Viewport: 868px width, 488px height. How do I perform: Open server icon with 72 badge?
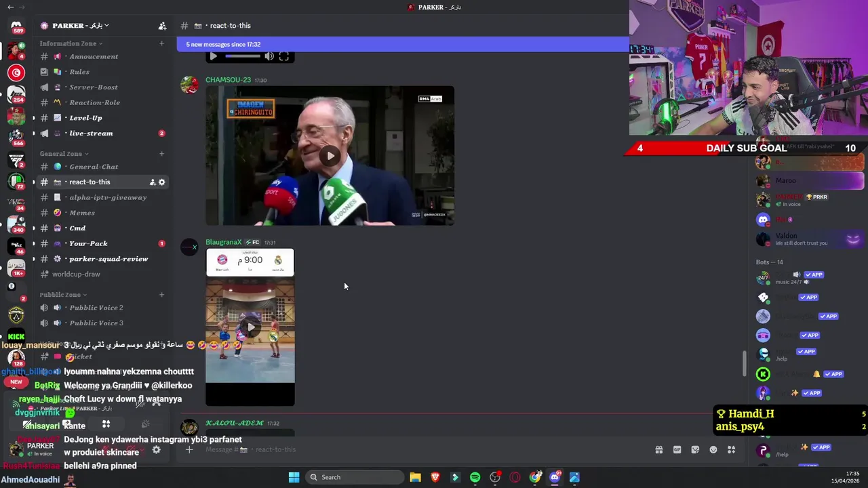[x=16, y=182]
